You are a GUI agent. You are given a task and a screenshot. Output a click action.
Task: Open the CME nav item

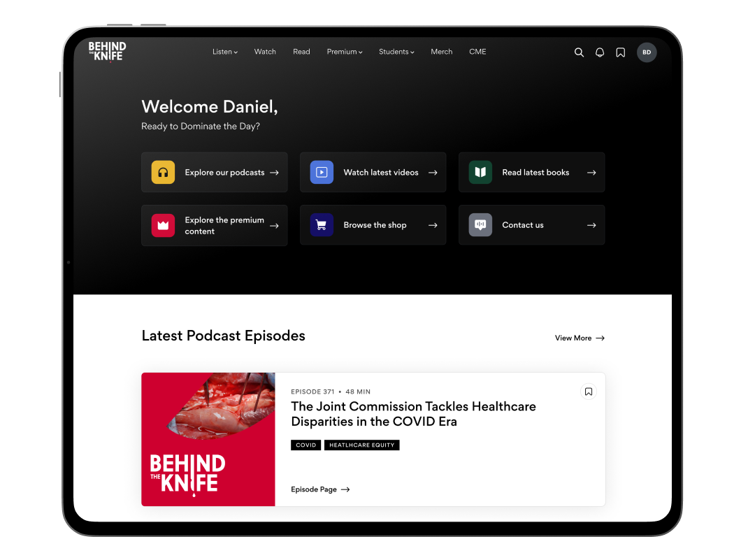[x=477, y=52]
